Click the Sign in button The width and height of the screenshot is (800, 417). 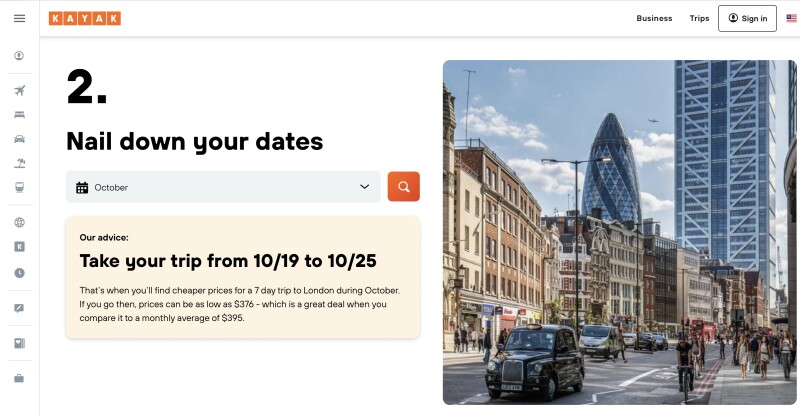(x=747, y=18)
